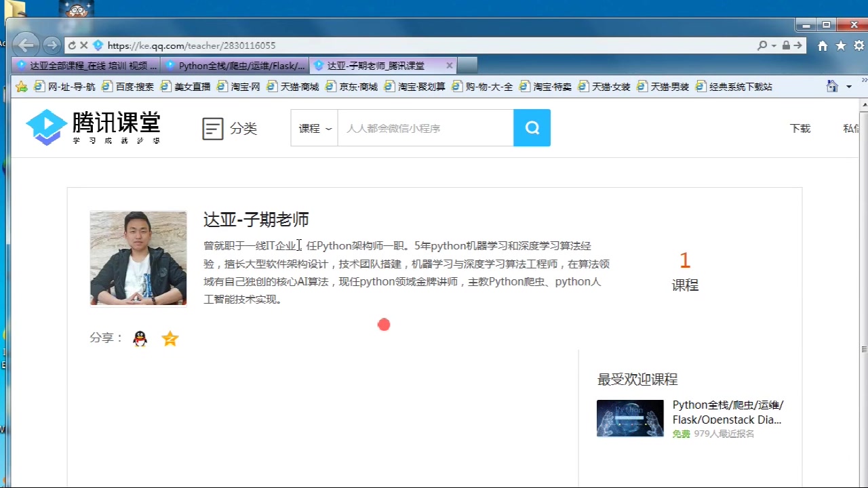Share to Qzone with star icon
The width and height of the screenshot is (868, 488).
pyautogui.click(x=170, y=339)
